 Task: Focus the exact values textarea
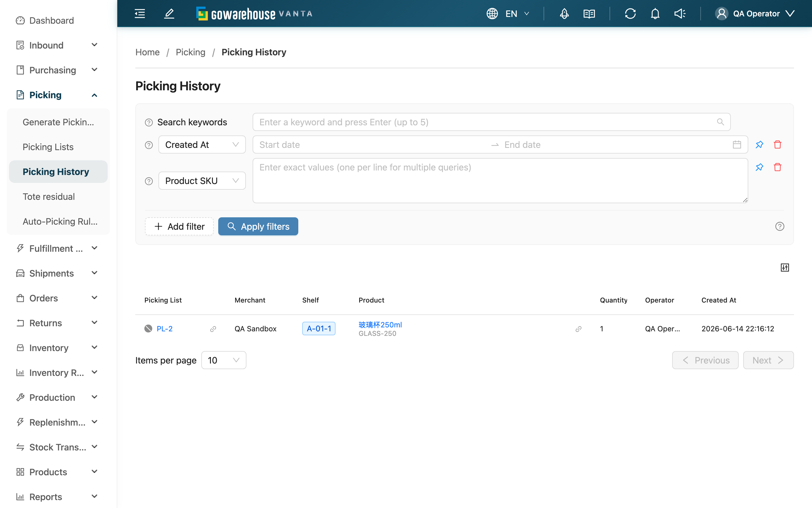pos(500,181)
